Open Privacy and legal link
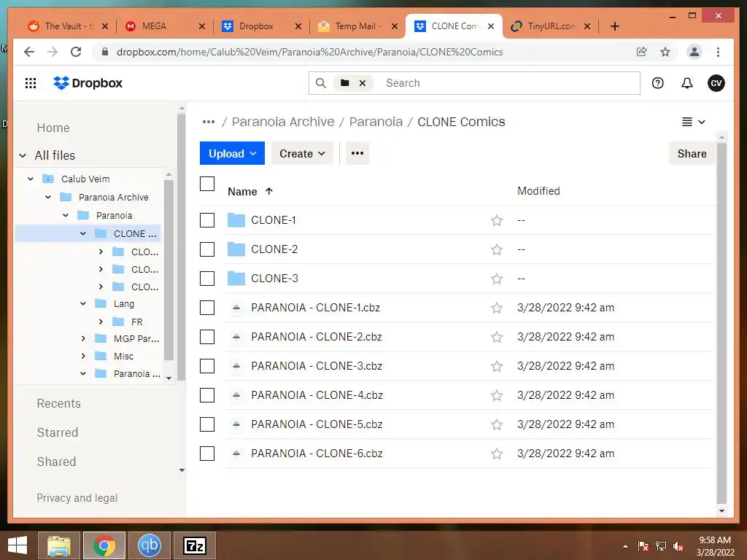The width and height of the screenshot is (747, 560). (x=77, y=498)
